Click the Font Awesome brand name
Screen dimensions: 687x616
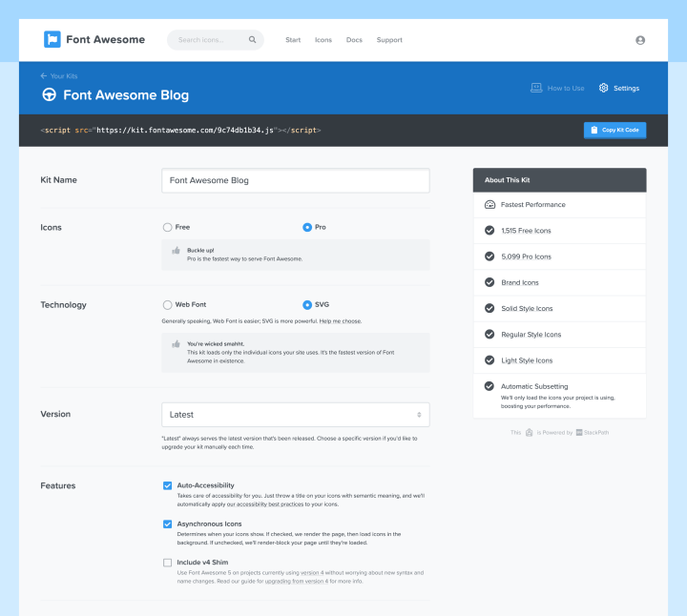[106, 39]
